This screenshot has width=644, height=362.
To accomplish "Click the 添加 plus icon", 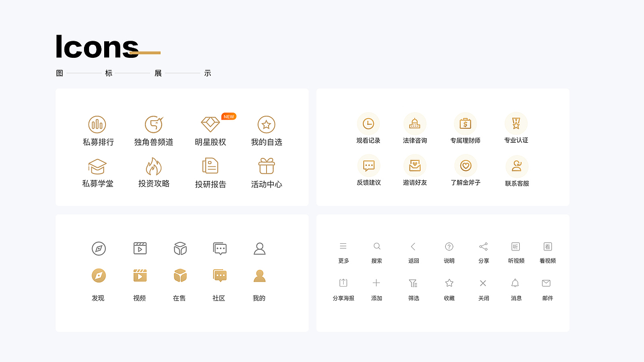I will point(376,283).
